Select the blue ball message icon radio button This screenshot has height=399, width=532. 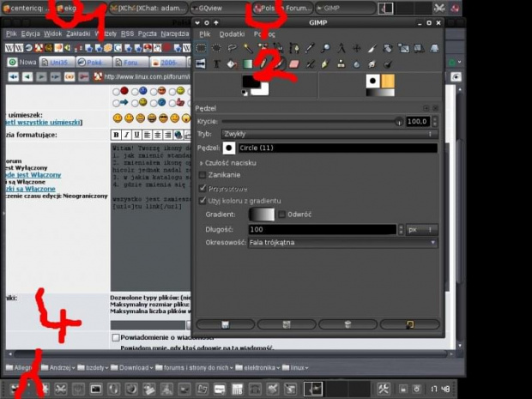[x=135, y=92]
